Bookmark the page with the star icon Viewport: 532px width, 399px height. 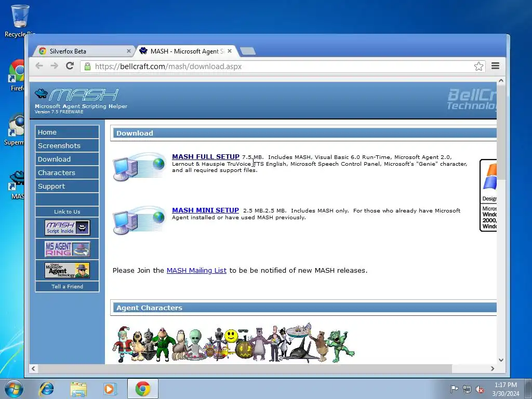[478, 66]
